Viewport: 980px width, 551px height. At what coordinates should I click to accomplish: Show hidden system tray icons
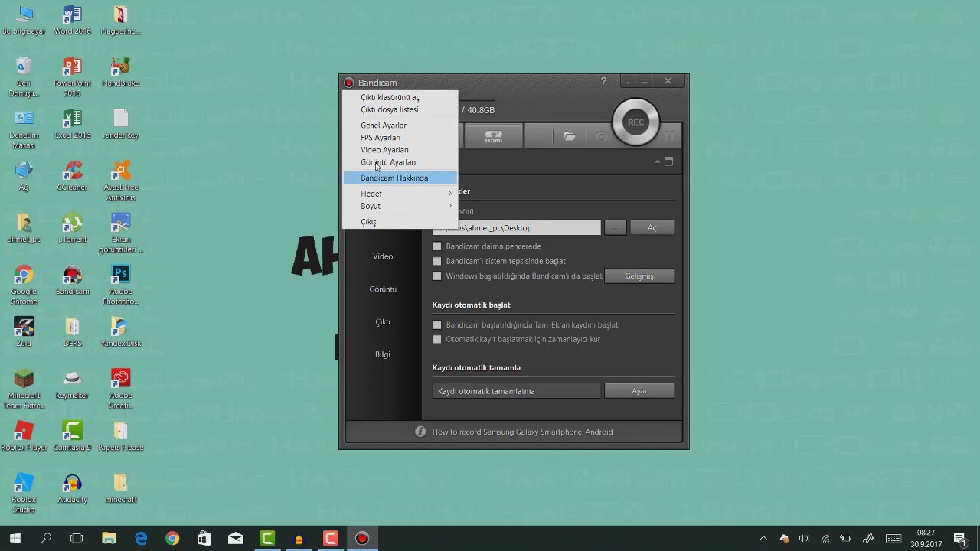point(763,539)
